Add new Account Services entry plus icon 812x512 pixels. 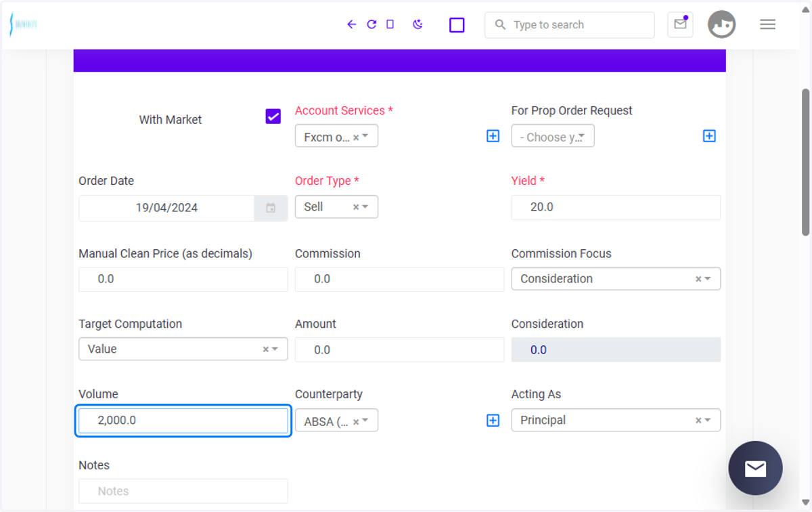click(493, 136)
